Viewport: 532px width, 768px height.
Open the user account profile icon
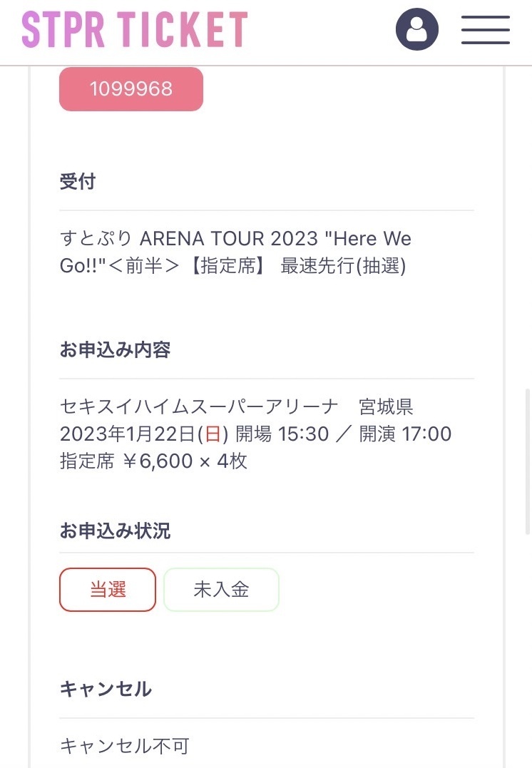click(x=417, y=29)
